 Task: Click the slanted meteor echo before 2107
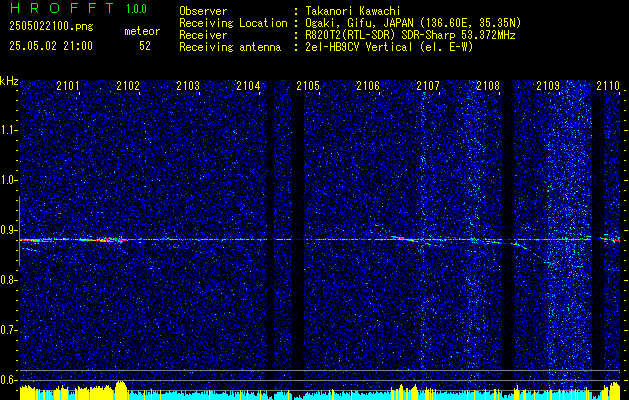click(404, 239)
